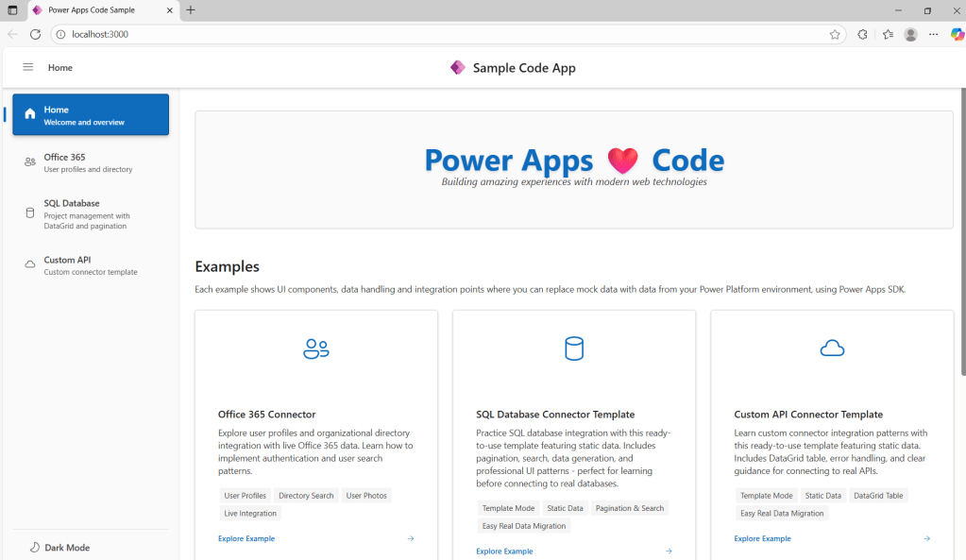The image size is (966, 560).
Task: Open the Copilot icon in browser toolbar
Action: click(957, 34)
